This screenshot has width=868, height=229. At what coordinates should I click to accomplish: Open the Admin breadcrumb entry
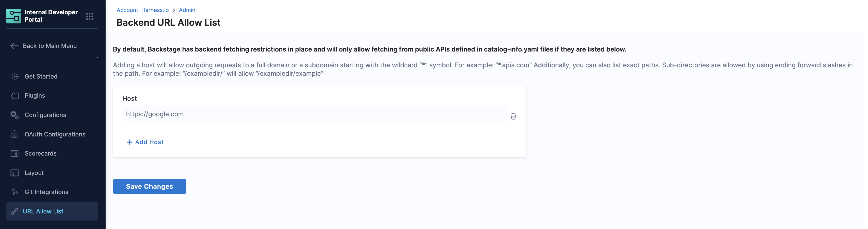pos(187,10)
